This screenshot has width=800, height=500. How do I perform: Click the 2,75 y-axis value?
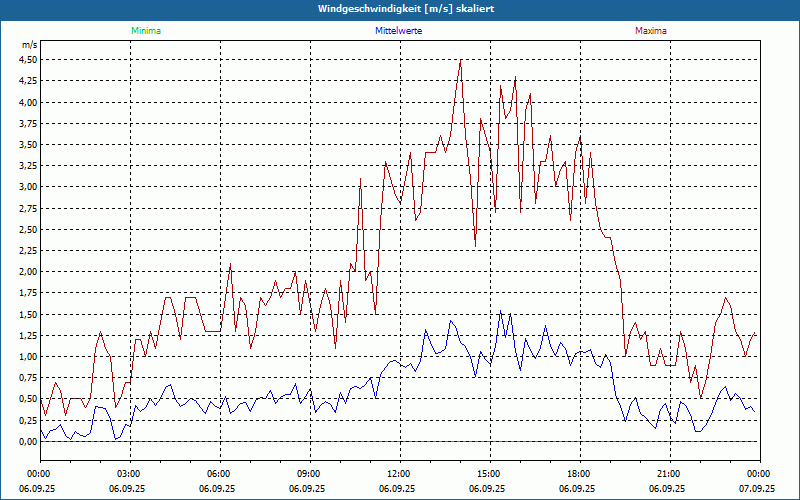pos(28,208)
